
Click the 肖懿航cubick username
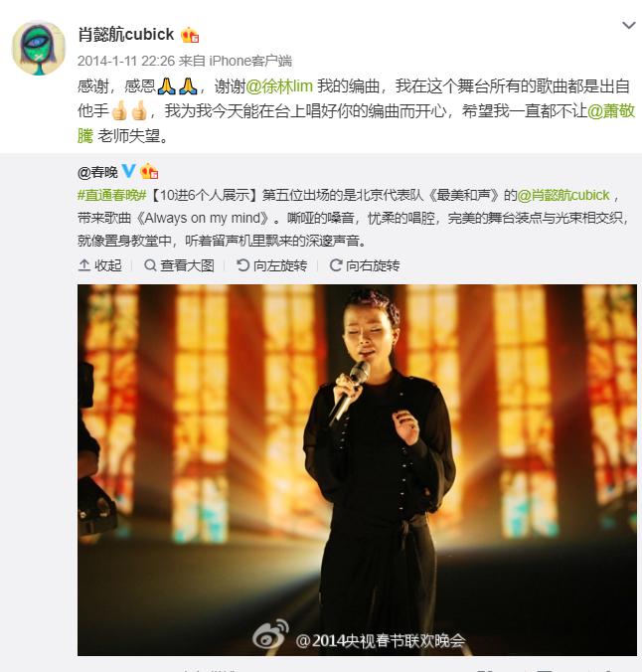125,34
